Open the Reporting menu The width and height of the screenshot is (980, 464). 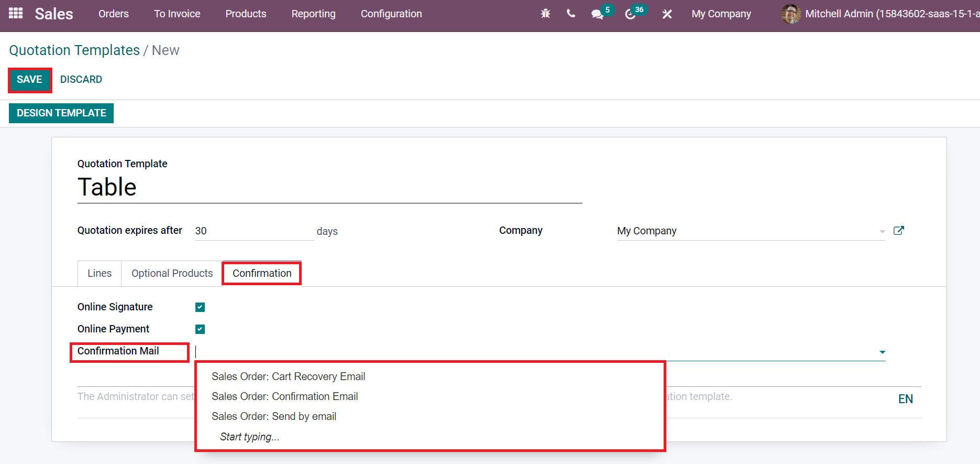[313, 14]
